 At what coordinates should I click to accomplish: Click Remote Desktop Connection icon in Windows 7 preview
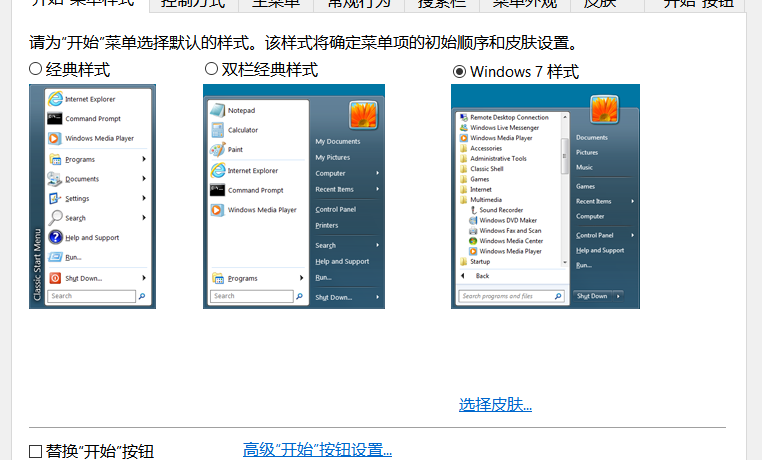click(x=464, y=117)
